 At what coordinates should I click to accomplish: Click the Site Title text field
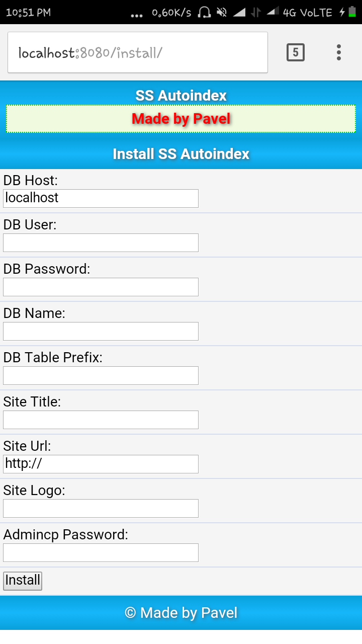coord(101,420)
